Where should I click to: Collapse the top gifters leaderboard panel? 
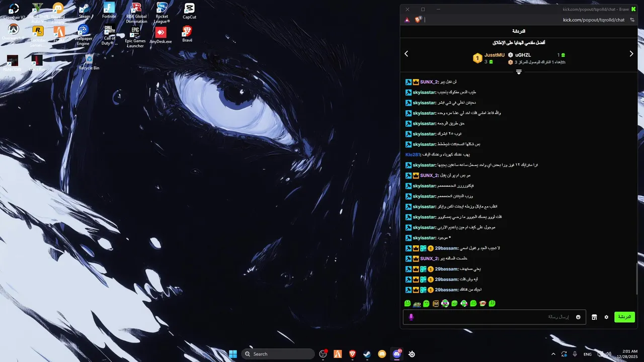(x=519, y=72)
